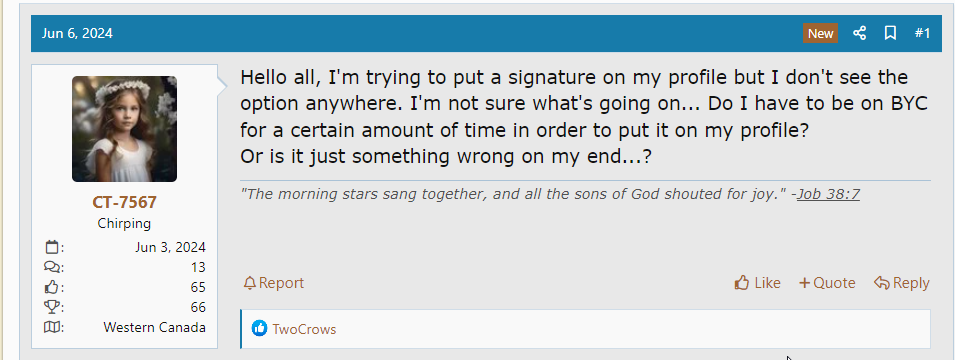This screenshot has height=360, width=955.
Task: Bookmark this post with the bookmark icon
Action: [890, 33]
